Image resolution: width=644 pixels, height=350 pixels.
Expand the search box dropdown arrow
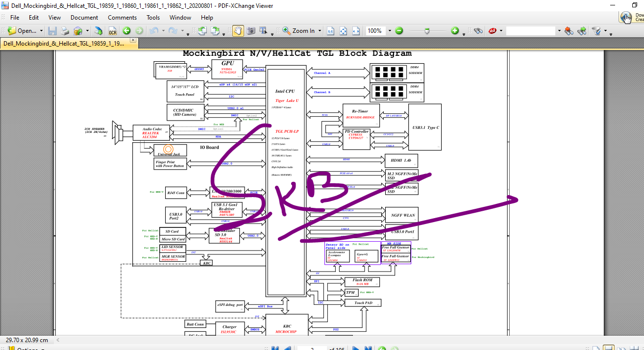tap(559, 31)
